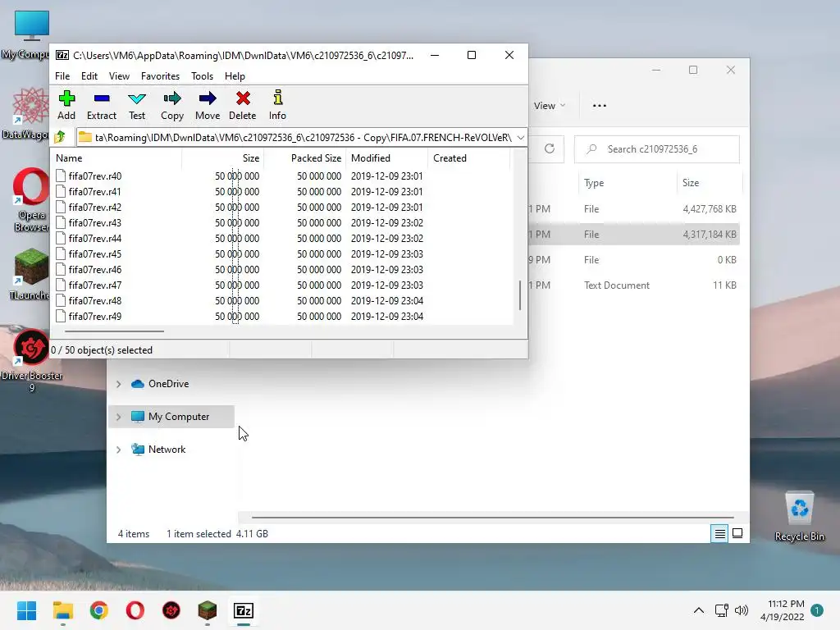Open the Tools menu
The image size is (840, 630).
click(x=202, y=76)
